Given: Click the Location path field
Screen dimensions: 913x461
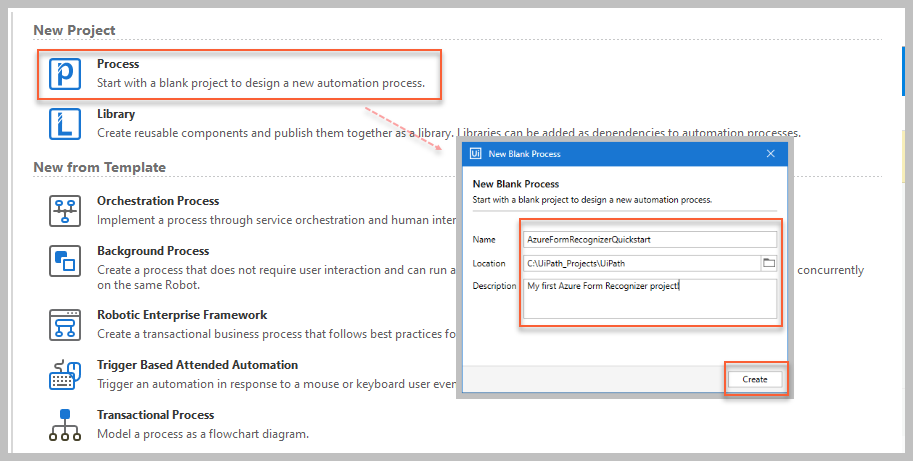Looking at the screenshot, I should (x=640, y=263).
